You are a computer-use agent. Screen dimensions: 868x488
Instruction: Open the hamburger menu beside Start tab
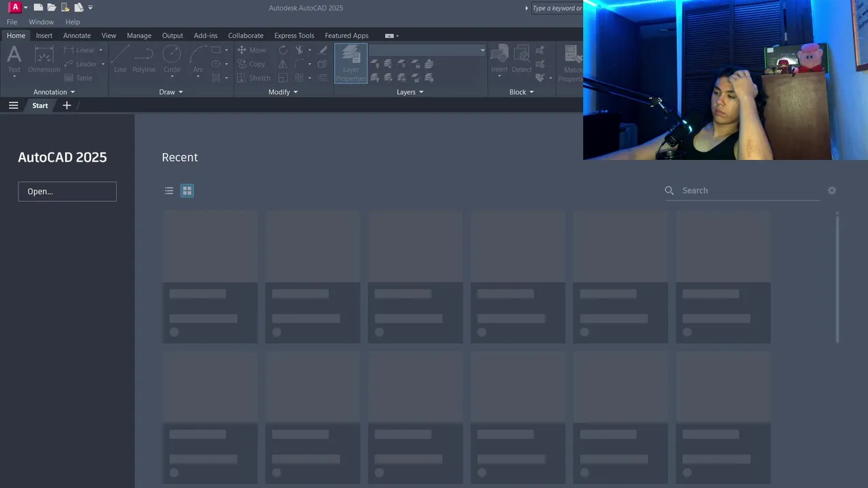(14, 105)
